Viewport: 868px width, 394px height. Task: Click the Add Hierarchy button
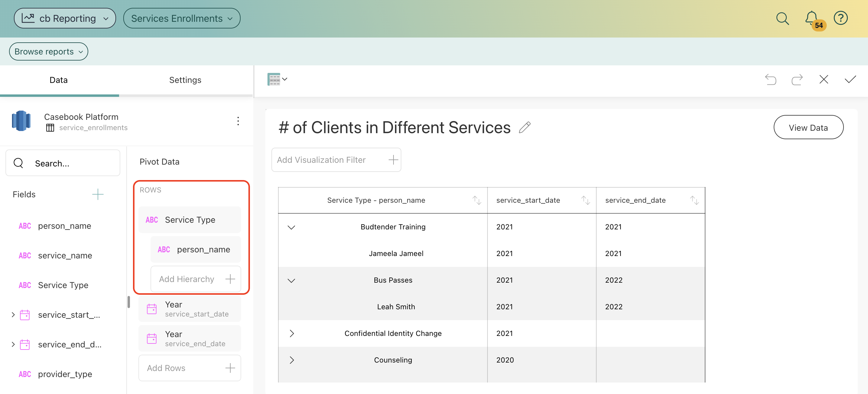tap(196, 279)
